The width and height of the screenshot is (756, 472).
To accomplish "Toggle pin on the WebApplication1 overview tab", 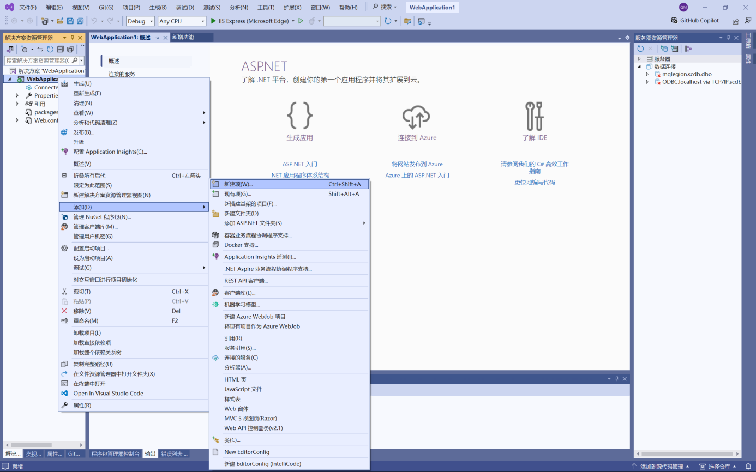I will tap(158, 37).
